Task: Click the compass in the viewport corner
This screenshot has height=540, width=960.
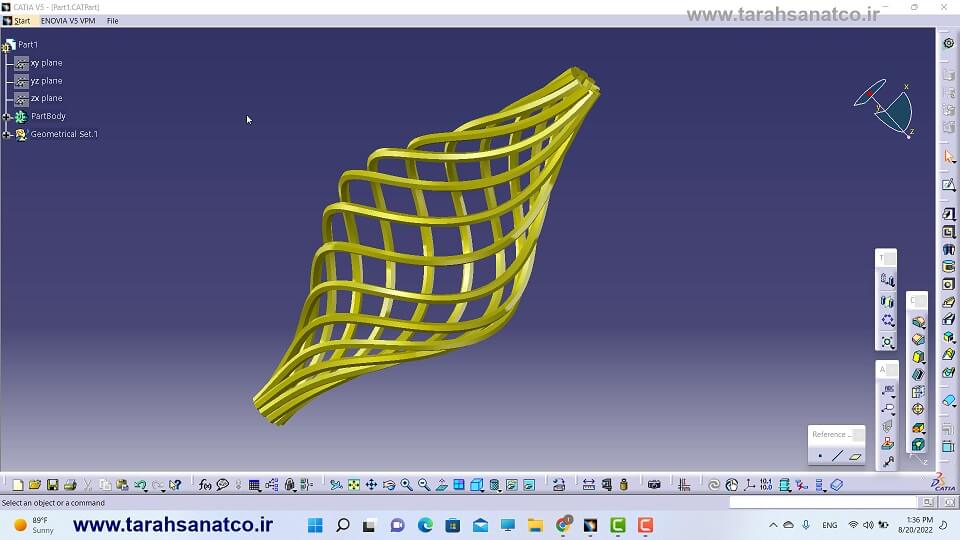Action: pyautogui.click(x=885, y=106)
